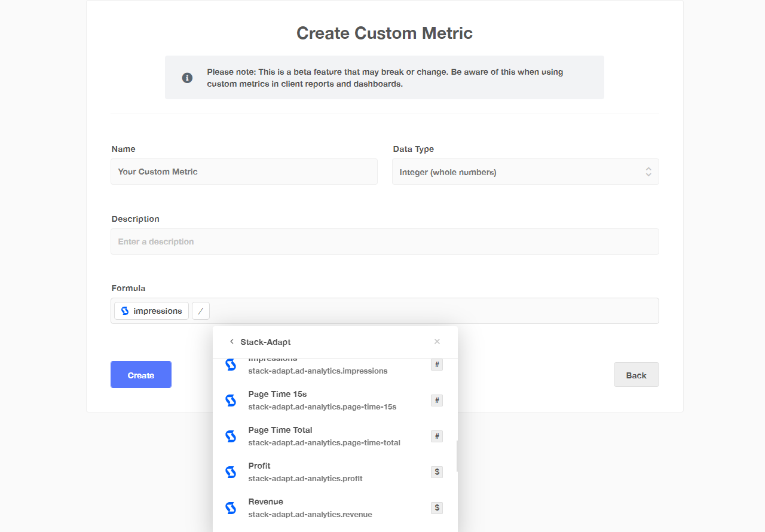Click the Stack-Adapt icon beside Profit
Image resolution: width=765 pixels, height=532 pixels.
(231, 472)
